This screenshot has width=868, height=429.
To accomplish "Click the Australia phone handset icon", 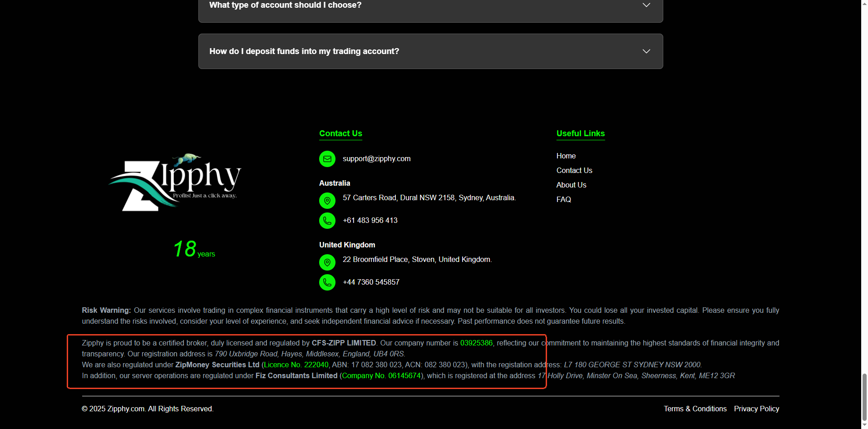I will 327,221.
